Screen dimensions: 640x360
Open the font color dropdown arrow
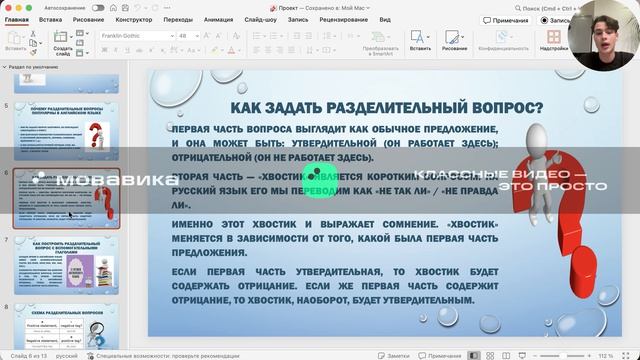[x=240, y=50]
